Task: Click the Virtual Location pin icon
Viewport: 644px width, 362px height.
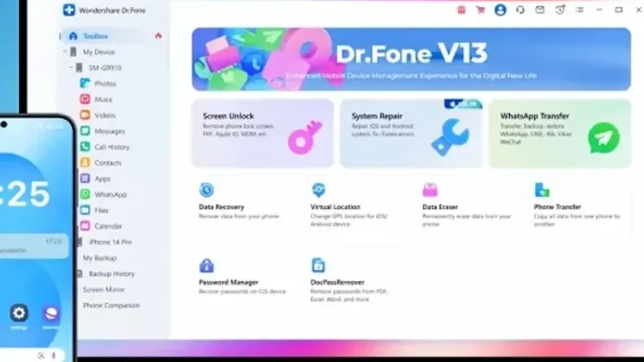Action: pos(319,190)
